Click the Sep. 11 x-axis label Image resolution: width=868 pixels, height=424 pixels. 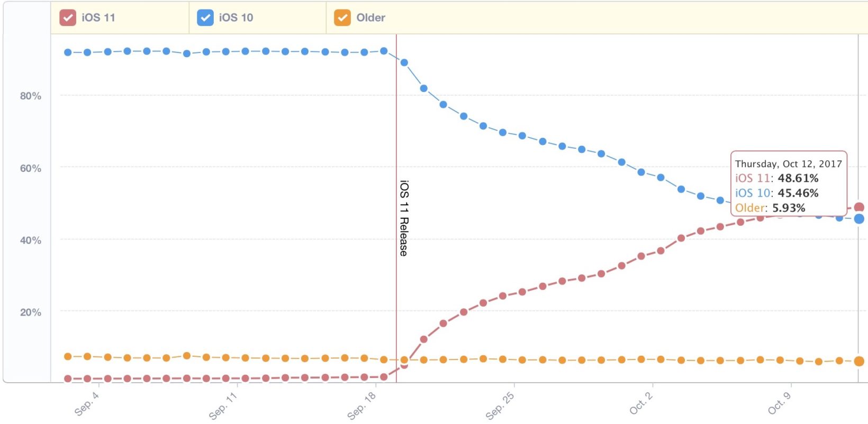(223, 406)
